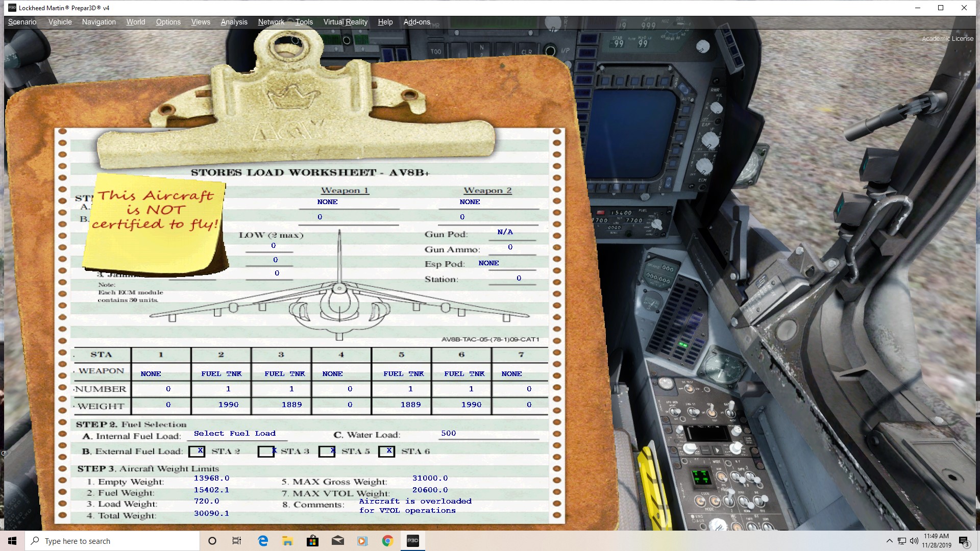
Task: Open the orange media app taskbar icon
Action: [x=362, y=541]
